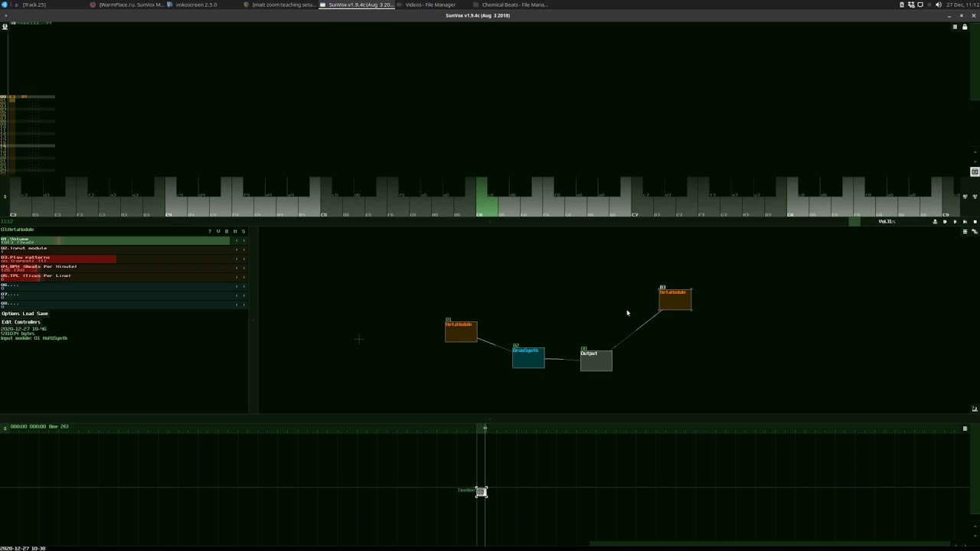Viewport: 980px width, 551px height.
Task: Decrease BPM with its left arrow
Action: pyautogui.click(x=237, y=268)
